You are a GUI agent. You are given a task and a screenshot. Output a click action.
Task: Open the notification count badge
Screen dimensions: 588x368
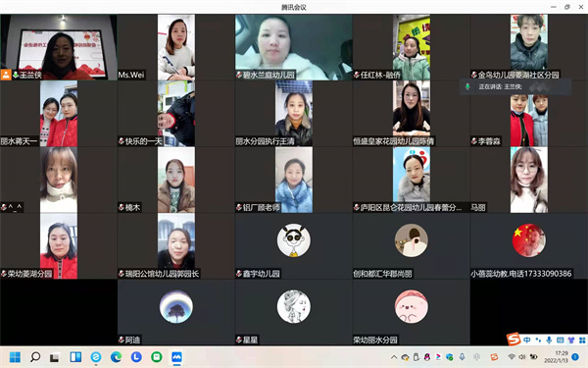pyautogui.click(x=576, y=357)
